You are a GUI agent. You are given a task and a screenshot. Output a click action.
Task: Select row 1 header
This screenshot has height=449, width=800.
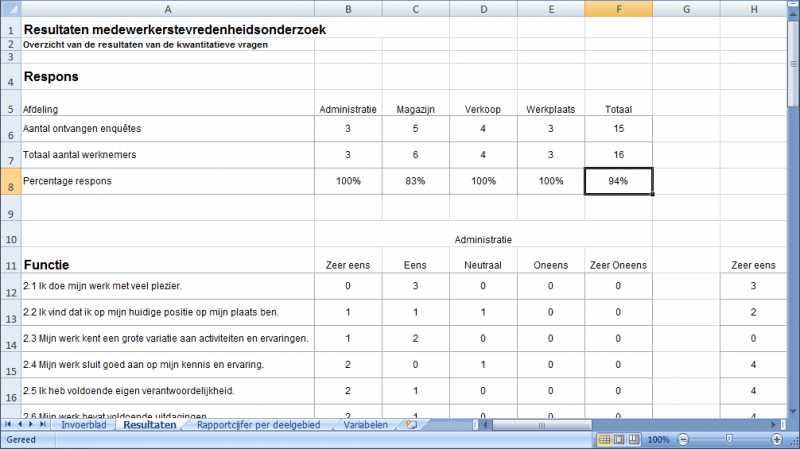click(10, 28)
